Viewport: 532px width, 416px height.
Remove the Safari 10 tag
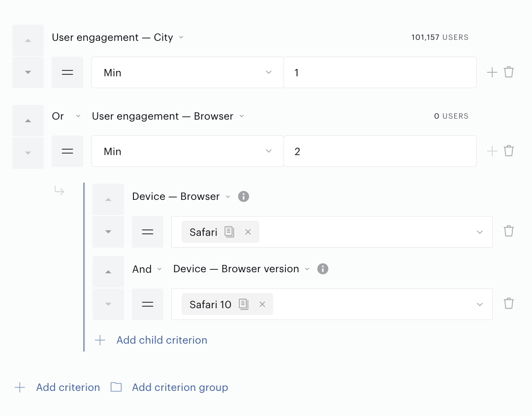click(x=262, y=304)
